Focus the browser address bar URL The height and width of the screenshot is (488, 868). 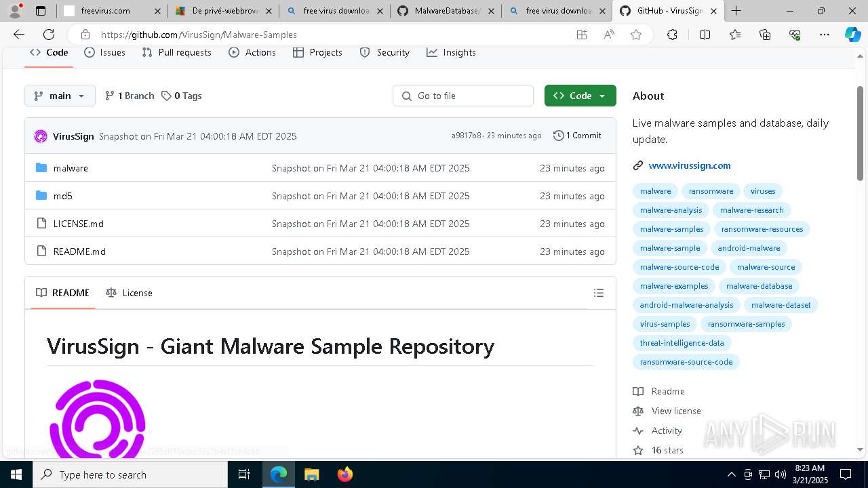click(x=199, y=35)
